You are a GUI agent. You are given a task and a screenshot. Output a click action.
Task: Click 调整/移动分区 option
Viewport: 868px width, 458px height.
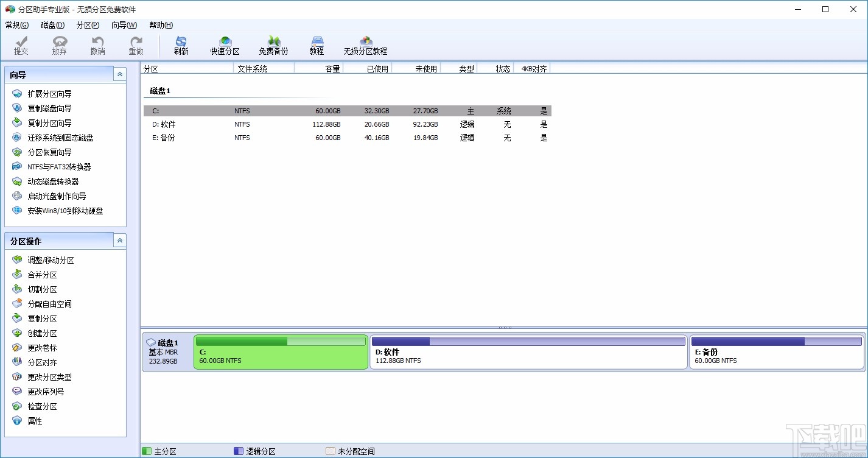click(51, 260)
